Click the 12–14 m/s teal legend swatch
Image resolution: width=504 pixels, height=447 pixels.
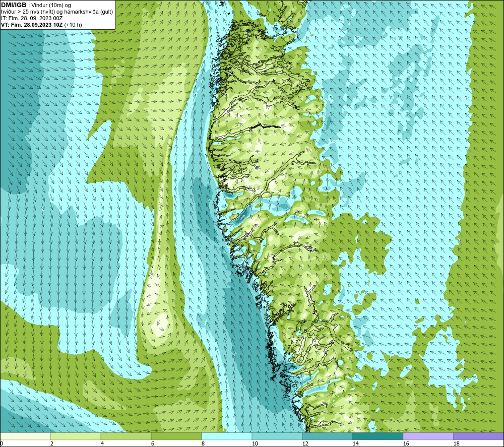coord(327,436)
